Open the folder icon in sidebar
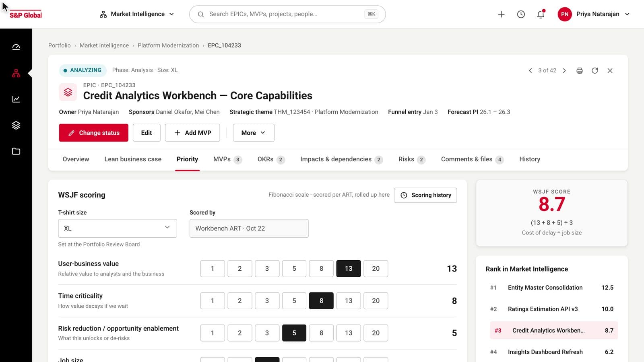This screenshot has height=362, width=644. [16, 151]
